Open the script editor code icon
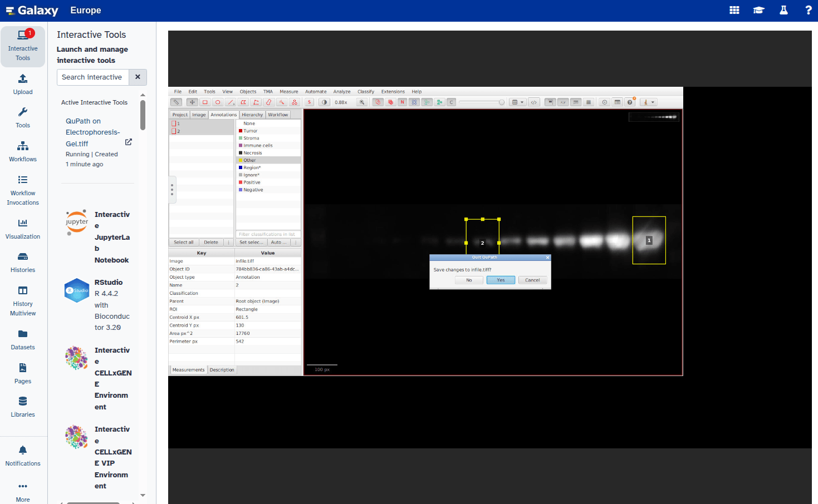The height and width of the screenshot is (504, 818). [x=533, y=102]
